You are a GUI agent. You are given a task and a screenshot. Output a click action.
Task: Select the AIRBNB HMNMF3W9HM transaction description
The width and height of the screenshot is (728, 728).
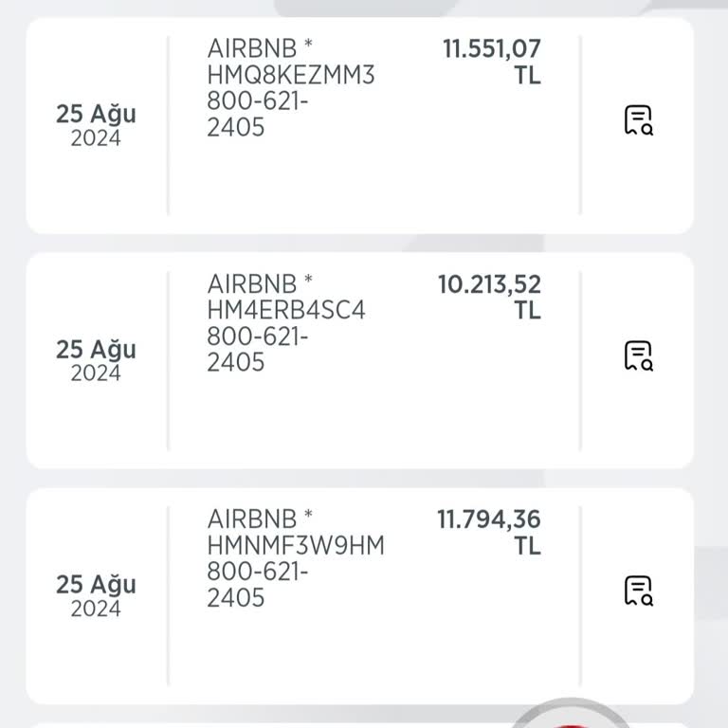pos(295,558)
